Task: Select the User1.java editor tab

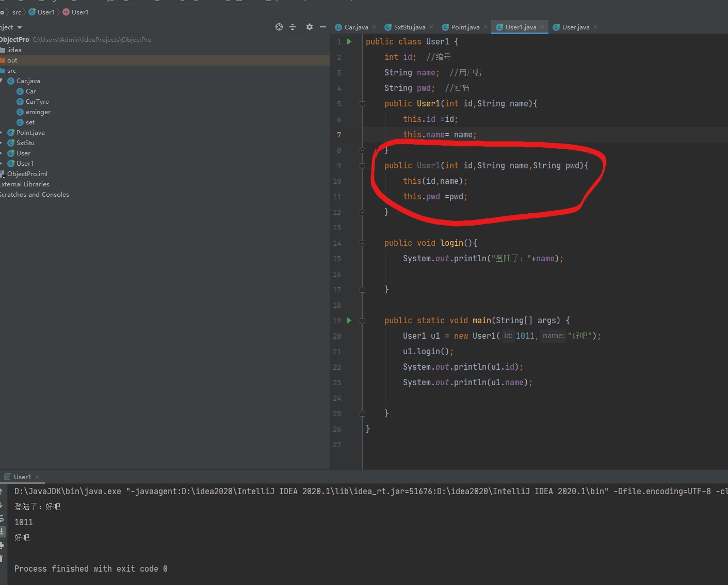Action: tap(521, 27)
